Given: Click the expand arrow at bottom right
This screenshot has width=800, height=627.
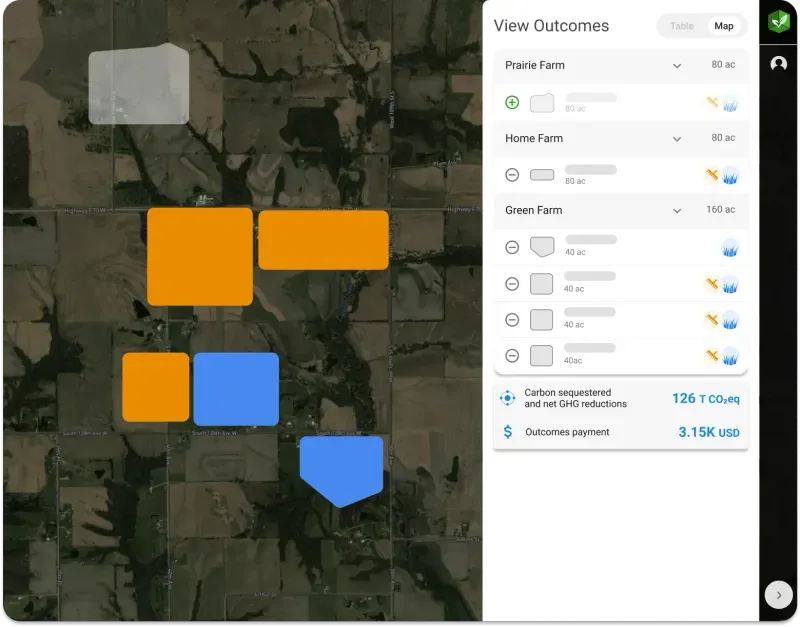Looking at the screenshot, I should 779,594.
